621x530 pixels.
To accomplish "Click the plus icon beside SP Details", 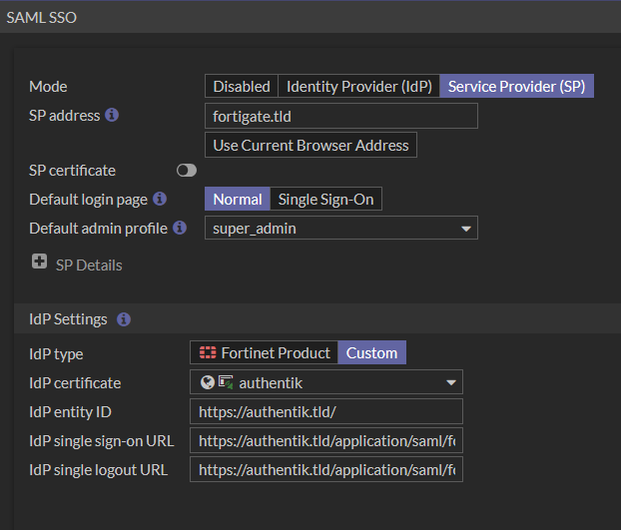I will pyautogui.click(x=40, y=262).
